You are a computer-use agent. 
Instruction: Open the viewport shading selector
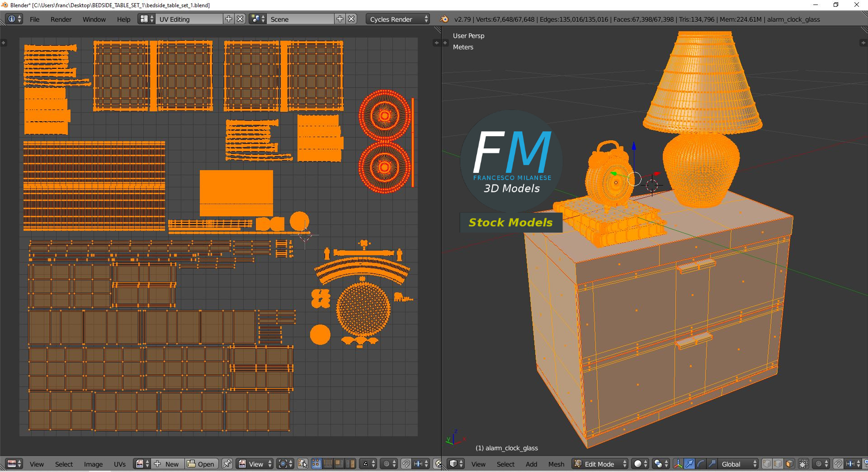640,464
